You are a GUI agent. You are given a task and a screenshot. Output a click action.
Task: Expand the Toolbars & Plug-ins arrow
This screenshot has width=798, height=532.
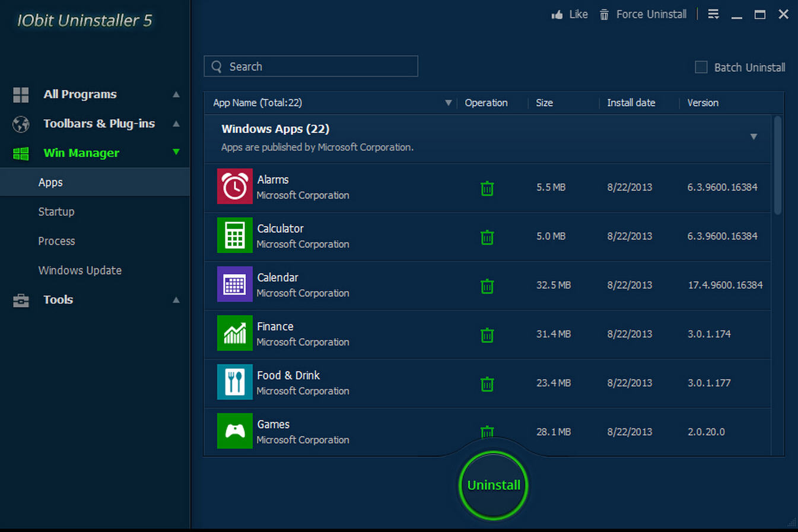coord(176,123)
